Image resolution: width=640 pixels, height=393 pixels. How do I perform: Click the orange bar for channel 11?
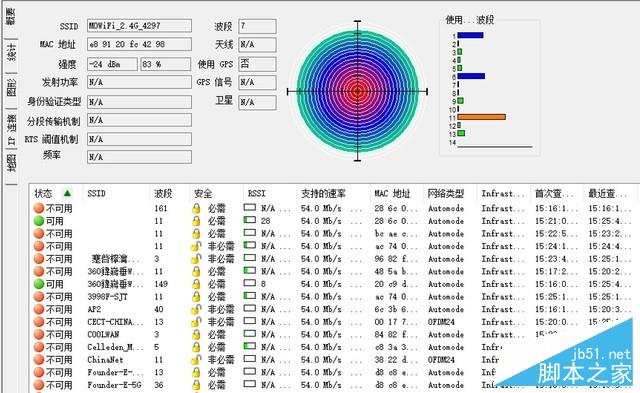[x=482, y=117]
